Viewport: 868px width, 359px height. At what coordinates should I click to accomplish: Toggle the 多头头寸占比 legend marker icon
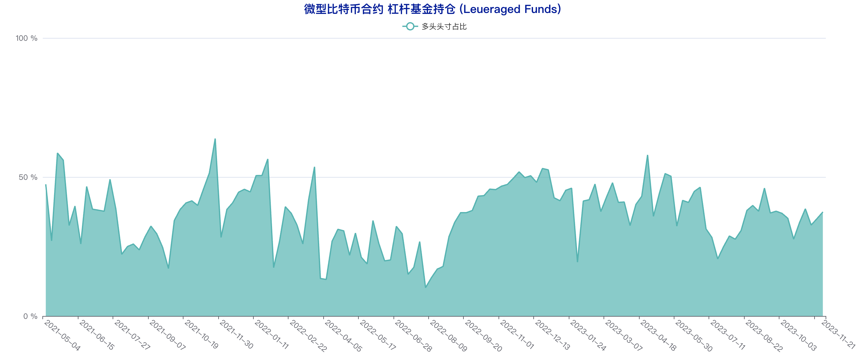tap(410, 26)
